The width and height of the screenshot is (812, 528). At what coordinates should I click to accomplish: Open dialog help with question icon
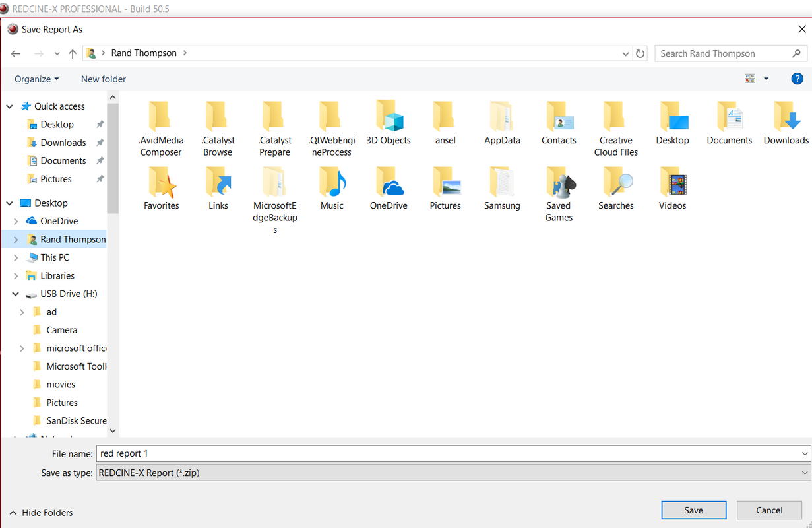coord(797,79)
